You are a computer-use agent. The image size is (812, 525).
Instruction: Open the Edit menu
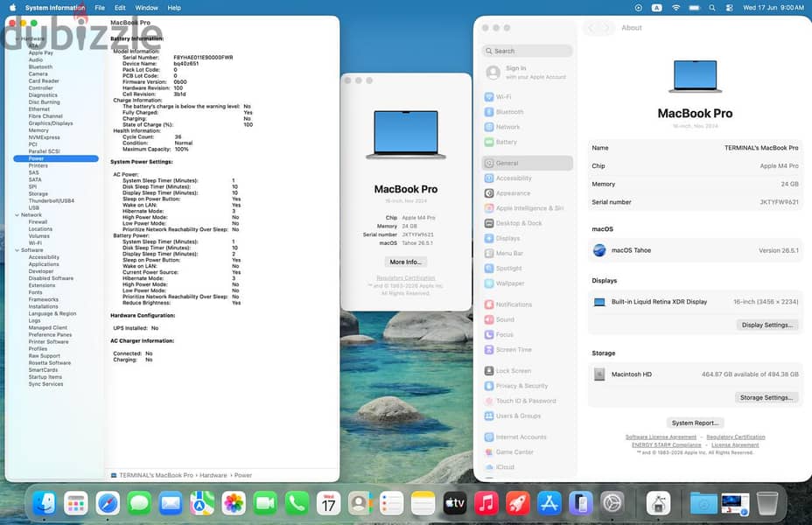pyautogui.click(x=120, y=8)
